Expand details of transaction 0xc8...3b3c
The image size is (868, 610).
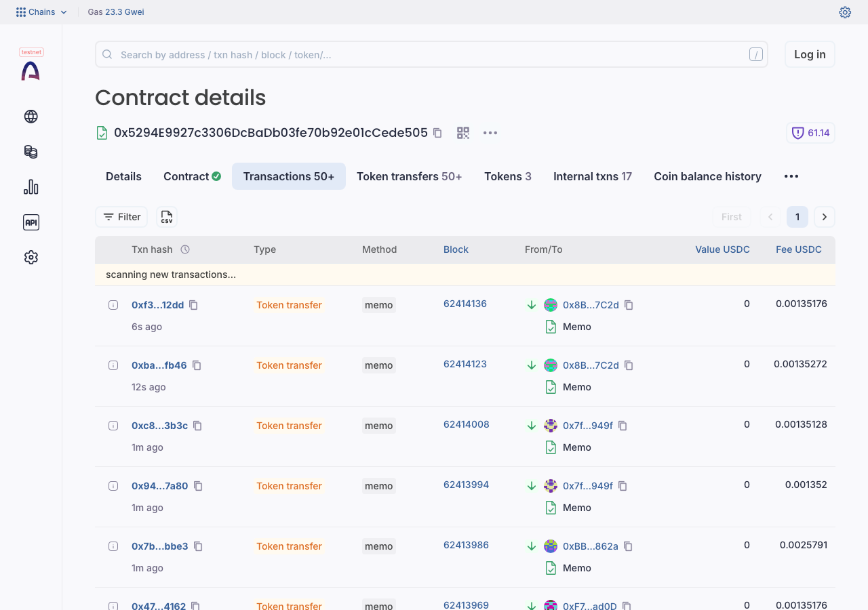coord(113,426)
